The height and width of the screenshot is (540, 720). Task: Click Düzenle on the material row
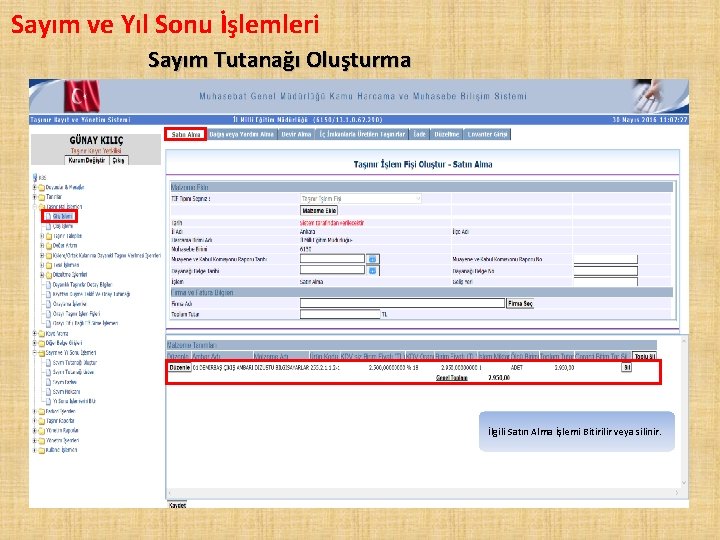coord(180,368)
